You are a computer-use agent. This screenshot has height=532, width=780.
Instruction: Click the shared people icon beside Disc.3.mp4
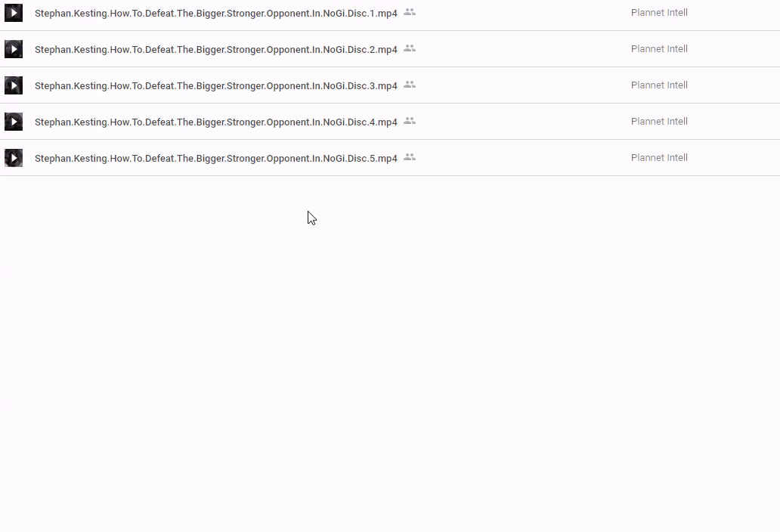410,85
